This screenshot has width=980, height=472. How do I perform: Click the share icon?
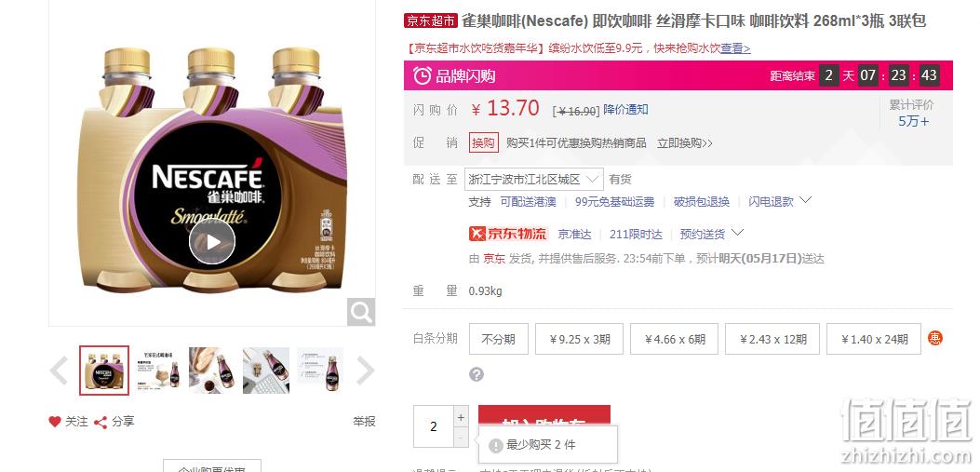tap(100, 423)
